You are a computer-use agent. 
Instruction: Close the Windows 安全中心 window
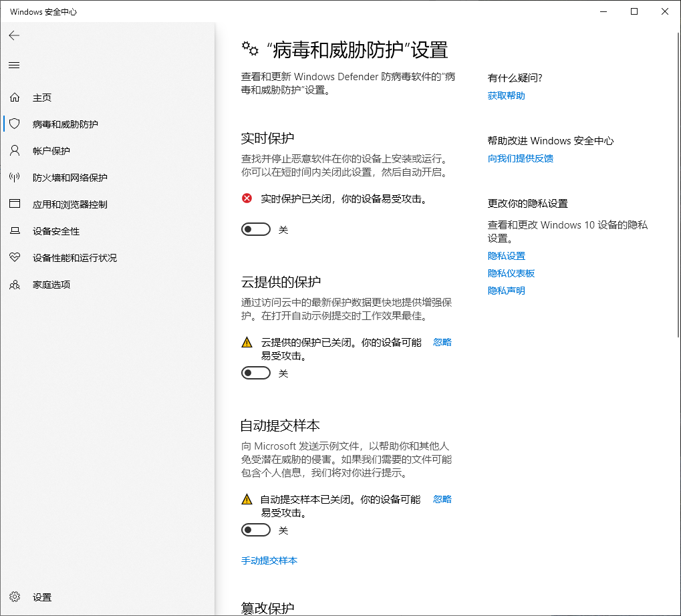(x=665, y=12)
